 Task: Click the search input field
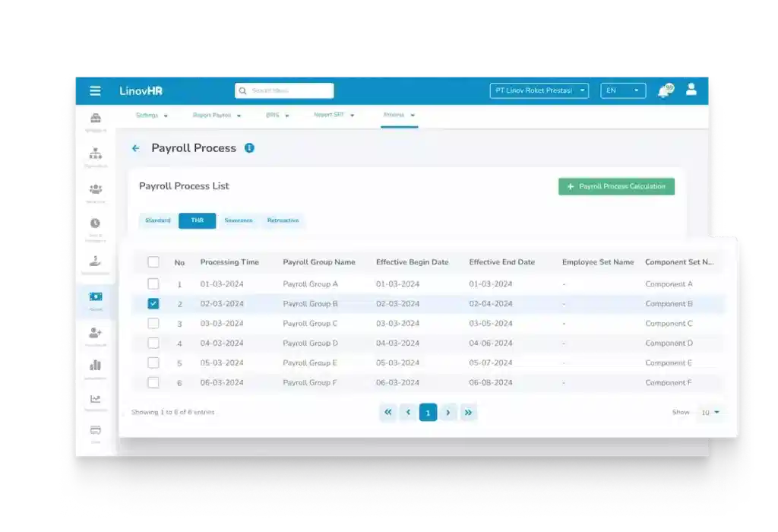click(285, 90)
